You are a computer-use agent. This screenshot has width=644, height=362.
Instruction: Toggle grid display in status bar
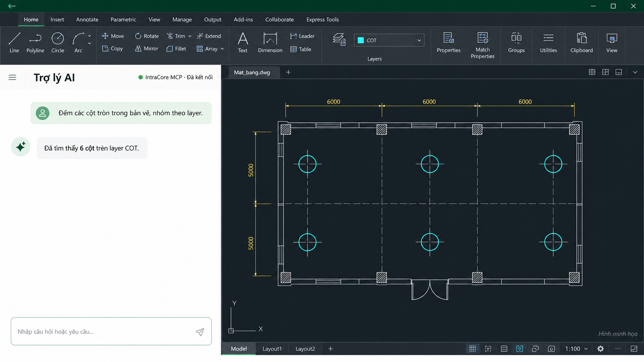[x=473, y=349]
